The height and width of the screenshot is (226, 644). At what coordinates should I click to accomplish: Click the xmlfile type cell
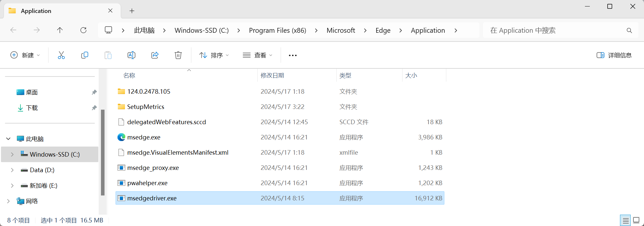tap(349, 152)
